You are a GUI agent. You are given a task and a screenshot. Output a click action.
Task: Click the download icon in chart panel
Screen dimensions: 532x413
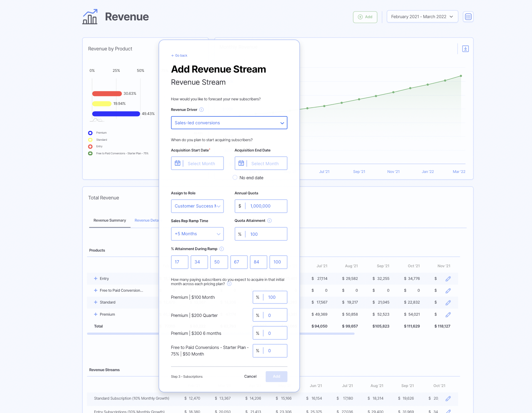(465, 49)
